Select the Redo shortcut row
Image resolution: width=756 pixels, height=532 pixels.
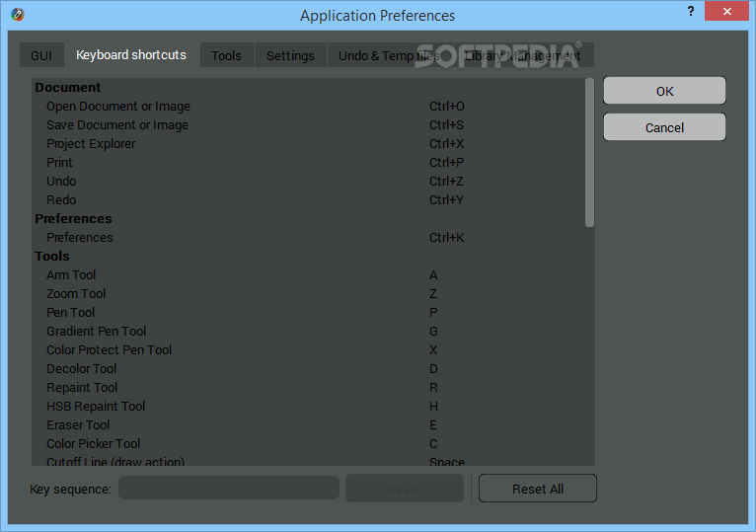pyautogui.click(x=309, y=200)
